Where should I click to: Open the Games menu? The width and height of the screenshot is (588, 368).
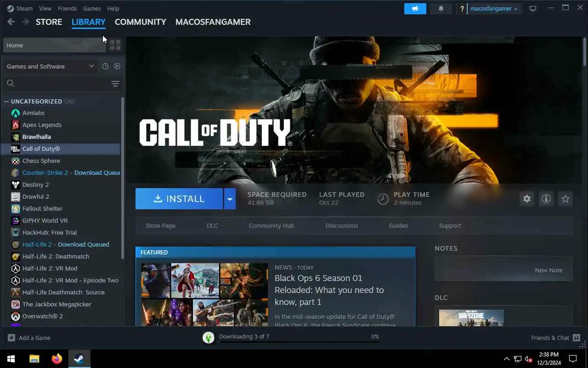[92, 8]
